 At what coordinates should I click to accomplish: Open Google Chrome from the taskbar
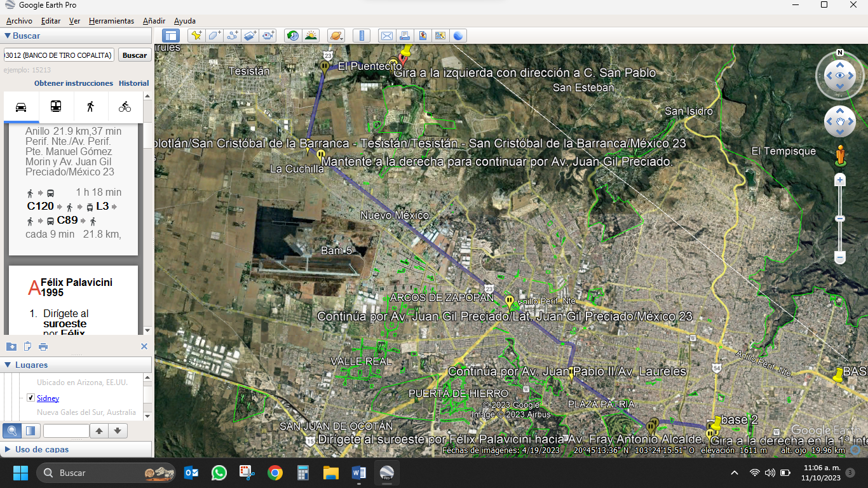click(x=275, y=473)
